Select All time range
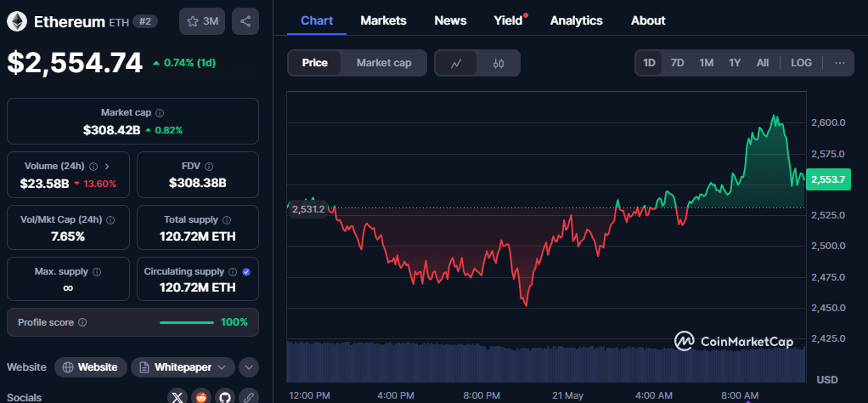The height and width of the screenshot is (403, 868). (763, 63)
